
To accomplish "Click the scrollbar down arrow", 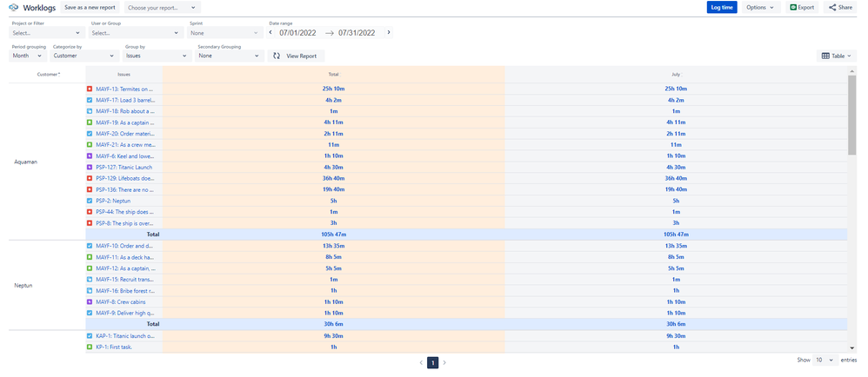I will pos(851,347).
